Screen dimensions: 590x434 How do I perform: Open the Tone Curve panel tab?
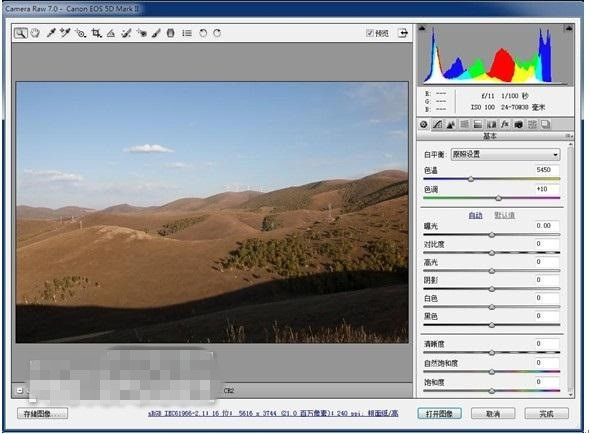pyautogui.click(x=437, y=125)
